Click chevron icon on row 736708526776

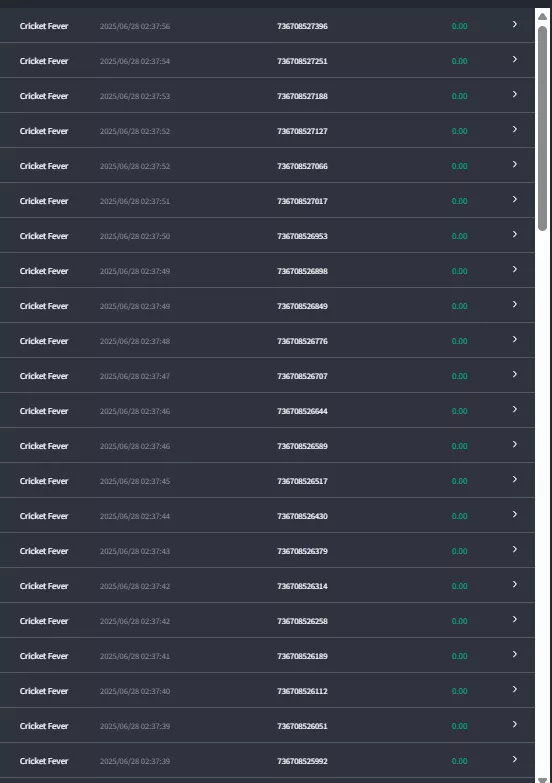[x=515, y=339]
